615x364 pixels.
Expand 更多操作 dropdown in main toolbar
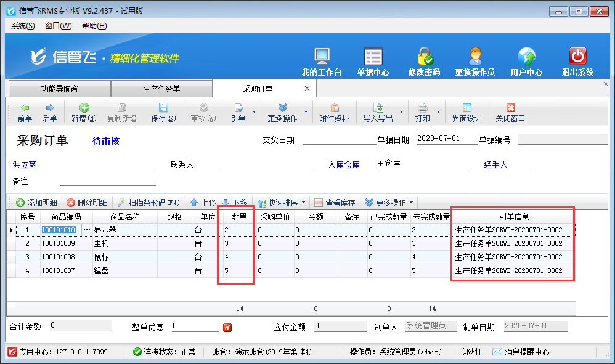[282, 112]
